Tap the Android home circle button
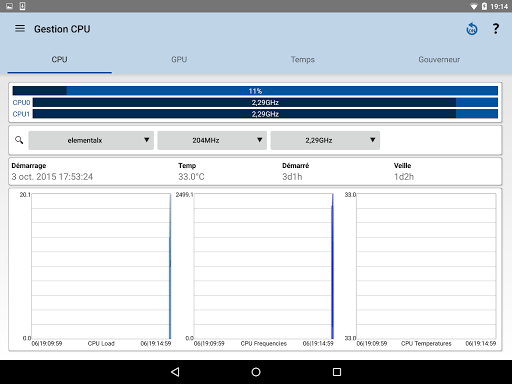This screenshot has width=512, height=384. point(256,372)
